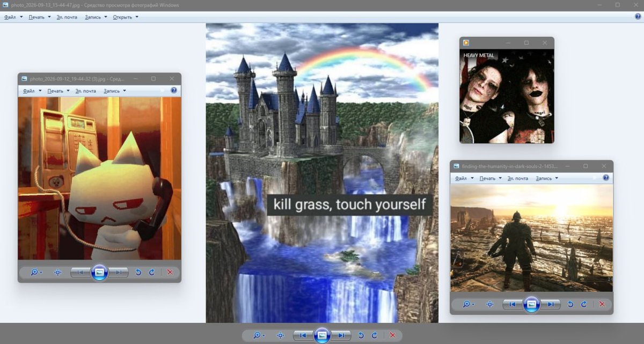
Task: Rotate counterclockwise in the castle photo window
Action: (x=361, y=335)
